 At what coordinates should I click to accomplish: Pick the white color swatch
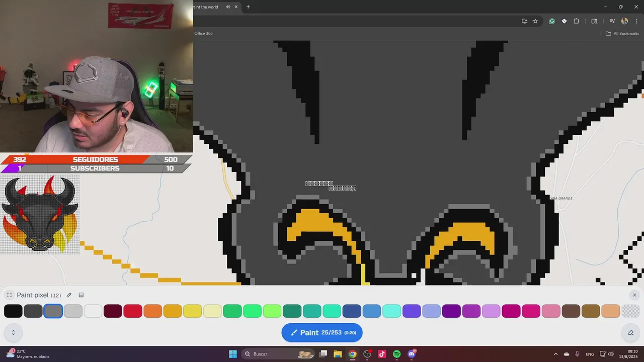[x=93, y=311]
